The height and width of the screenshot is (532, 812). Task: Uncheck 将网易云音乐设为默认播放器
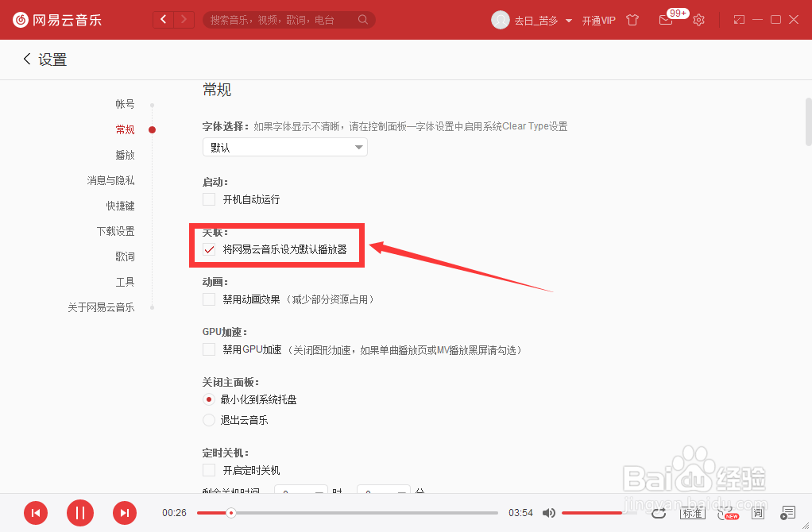tap(209, 249)
